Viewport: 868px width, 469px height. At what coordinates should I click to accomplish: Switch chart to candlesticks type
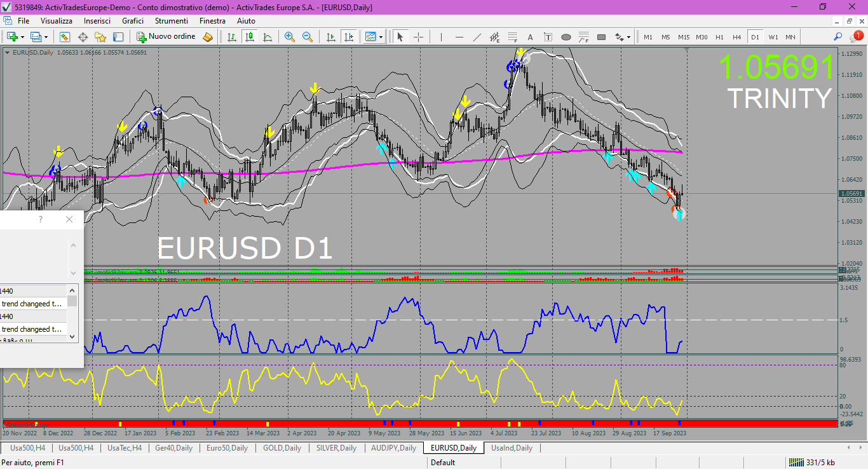click(250, 37)
